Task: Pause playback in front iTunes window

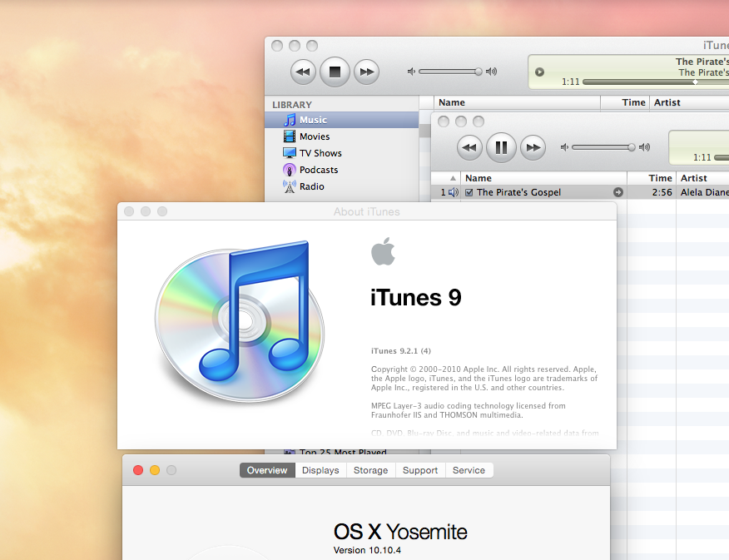Action: point(501,147)
